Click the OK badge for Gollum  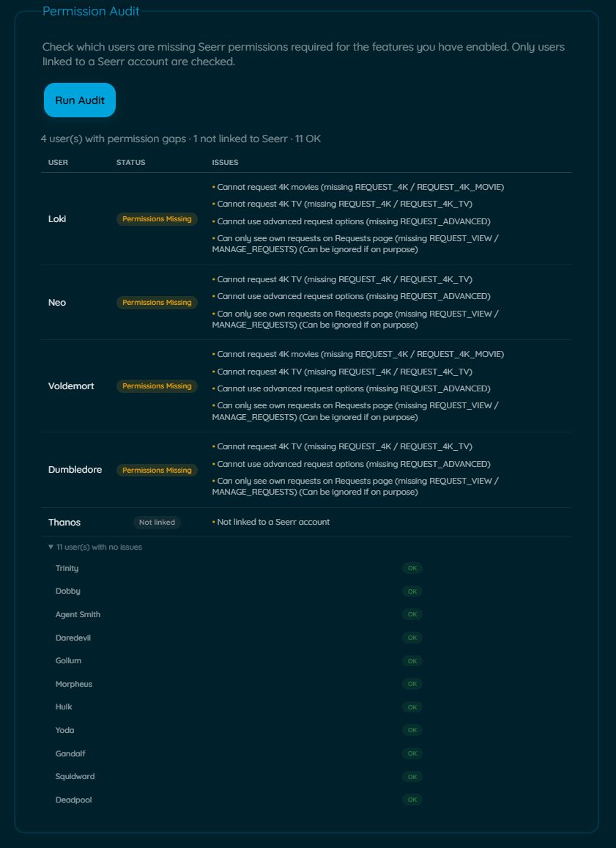[x=412, y=661]
